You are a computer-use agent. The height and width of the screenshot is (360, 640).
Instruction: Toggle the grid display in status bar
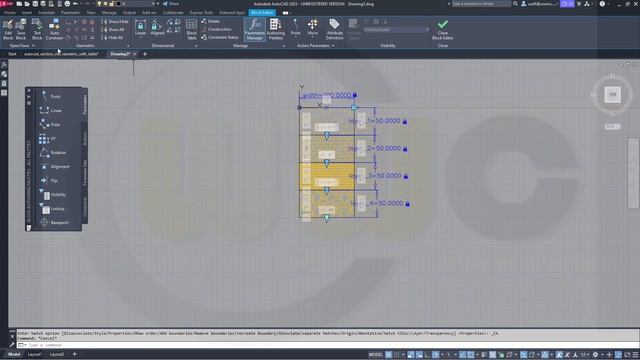click(x=389, y=355)
